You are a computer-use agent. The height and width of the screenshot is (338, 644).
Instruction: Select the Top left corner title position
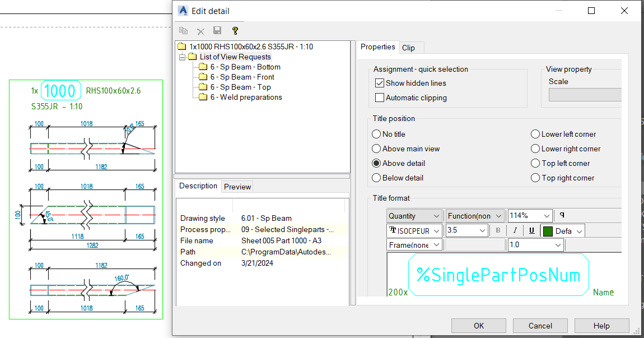coord(535,163)
